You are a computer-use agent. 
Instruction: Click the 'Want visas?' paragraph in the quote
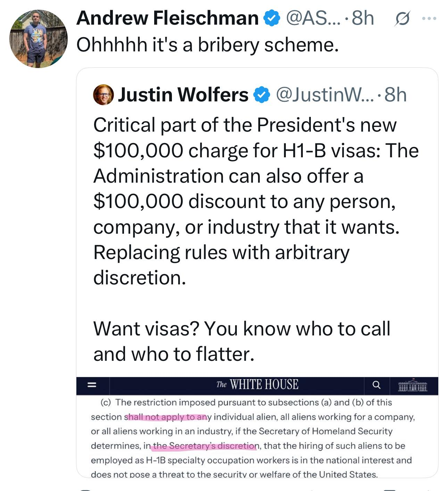click(x=242, y=341)
